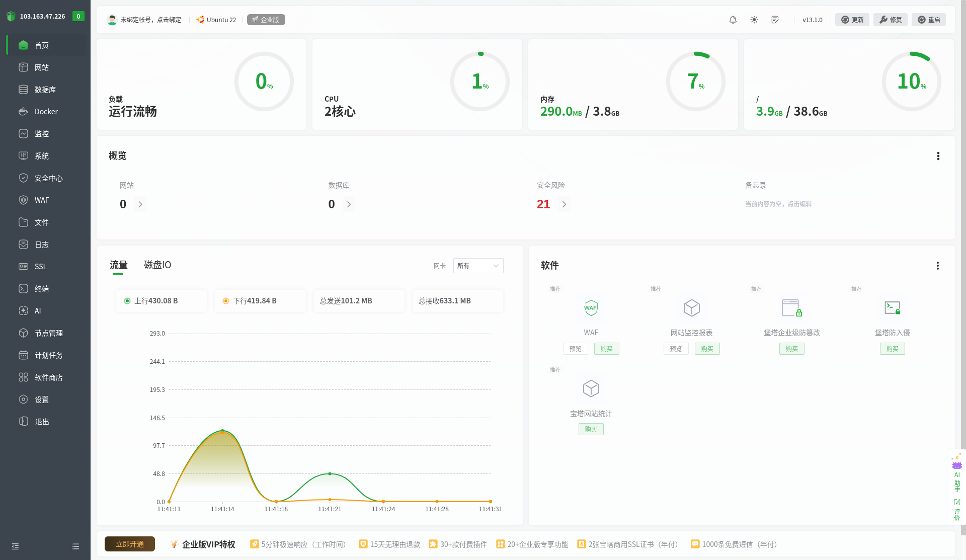The image size is (966, 560).
Task: Open the notes/feedback icon in header
Action: (775, 20)
